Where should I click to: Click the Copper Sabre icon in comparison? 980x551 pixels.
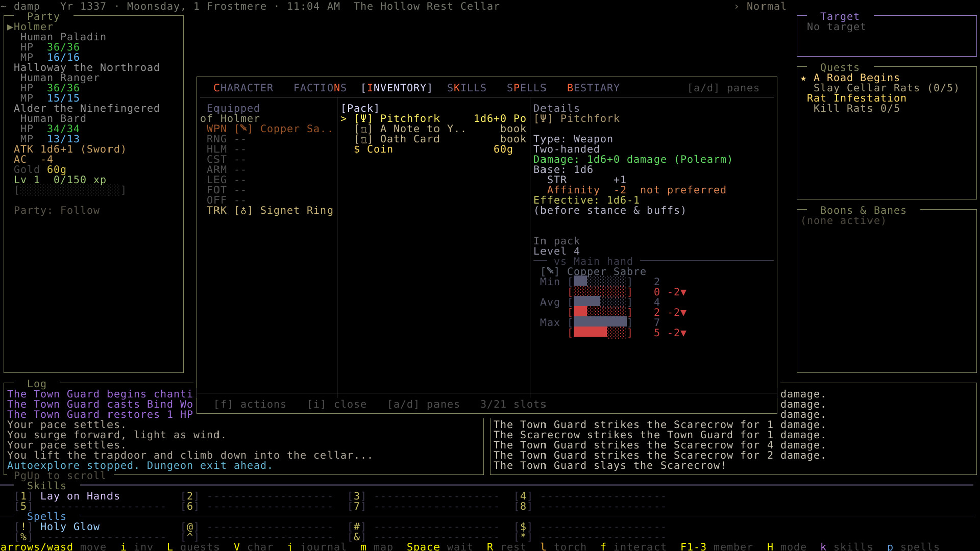(x=550, y=271)
